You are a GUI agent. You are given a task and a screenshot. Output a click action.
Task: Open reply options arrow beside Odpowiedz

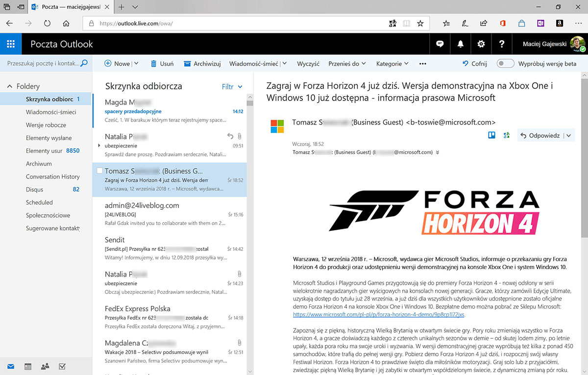pyautogui.click(x=568, y=136)
